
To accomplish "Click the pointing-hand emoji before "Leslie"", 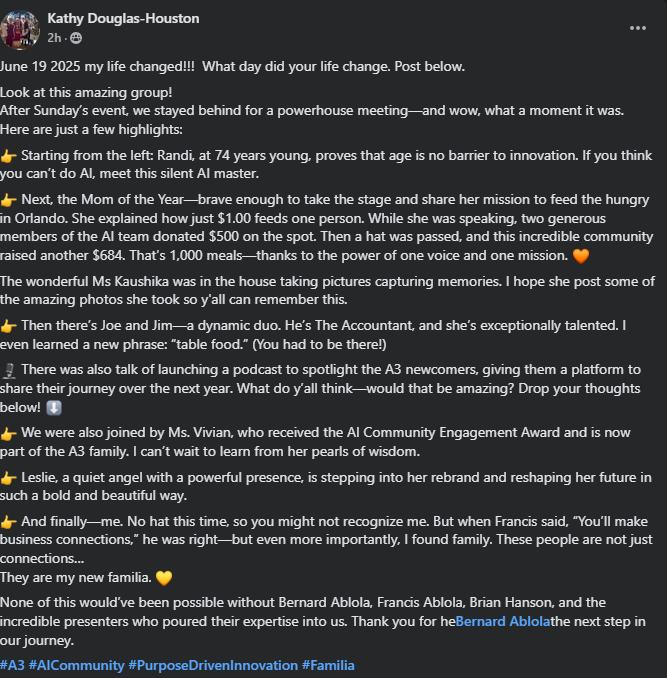I will (x=9, y=476).
